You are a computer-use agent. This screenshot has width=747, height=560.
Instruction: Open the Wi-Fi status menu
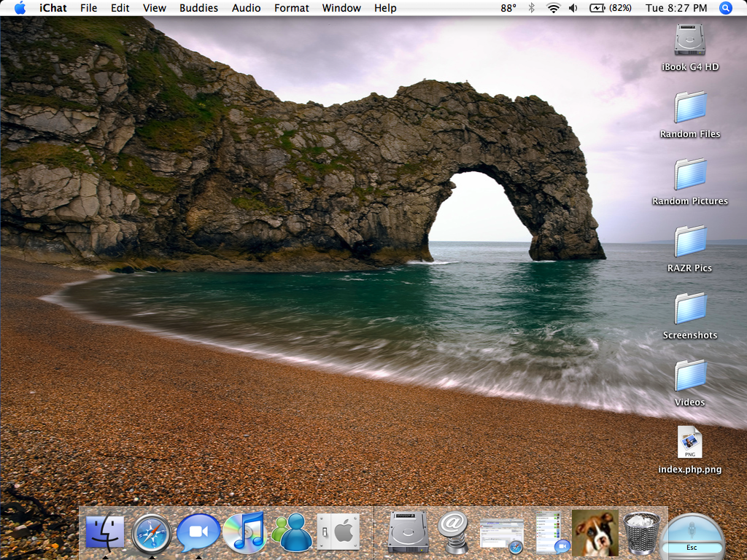553,8
